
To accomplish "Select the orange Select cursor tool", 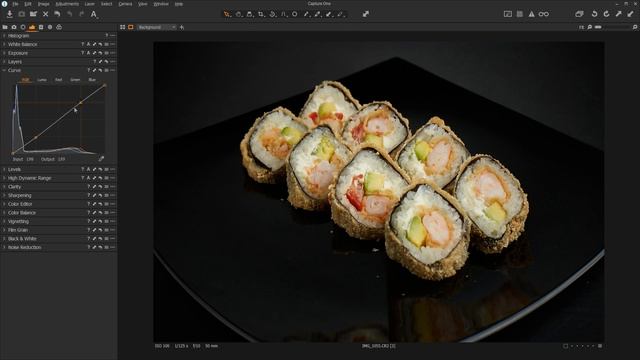I will [x=227, y=14].
